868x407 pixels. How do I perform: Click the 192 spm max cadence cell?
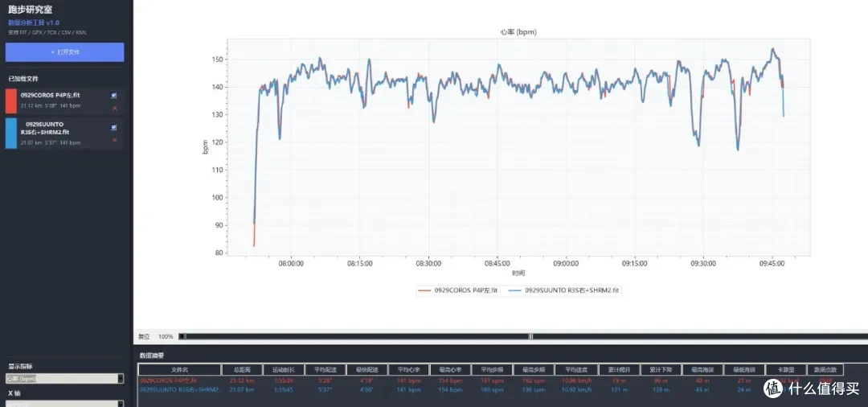pyautogui.click(x=534, y=381)
